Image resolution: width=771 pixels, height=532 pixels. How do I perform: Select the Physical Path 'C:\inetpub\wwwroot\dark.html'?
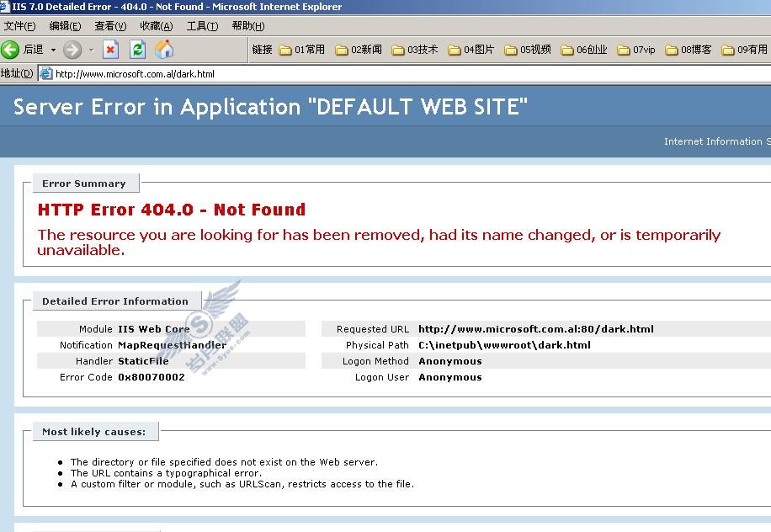[x=504, y=345]
